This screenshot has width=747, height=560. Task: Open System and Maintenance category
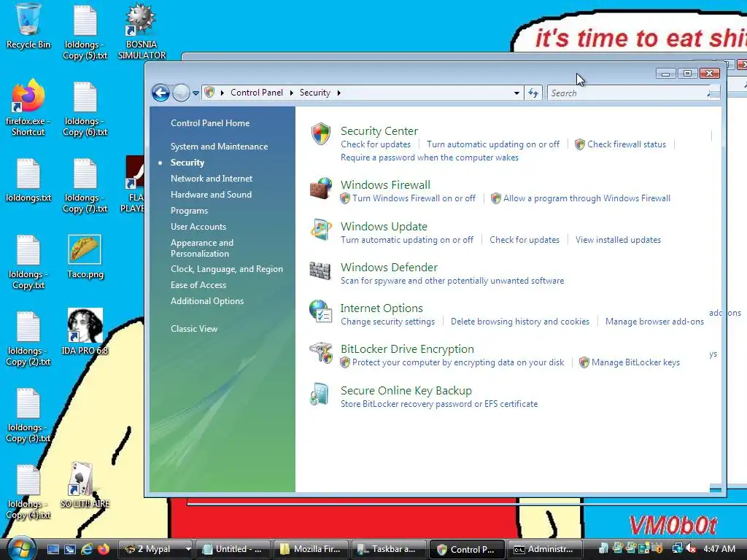click(x=219, y=147)
